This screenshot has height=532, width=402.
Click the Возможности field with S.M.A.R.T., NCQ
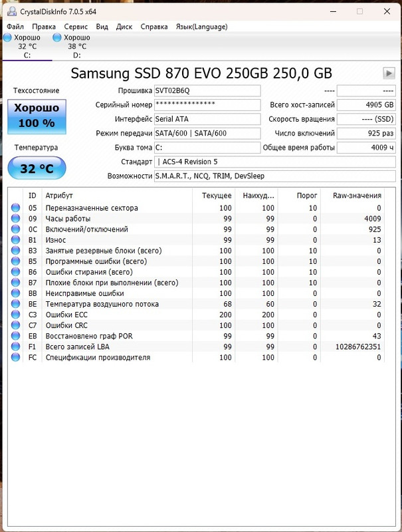point(275,176)
